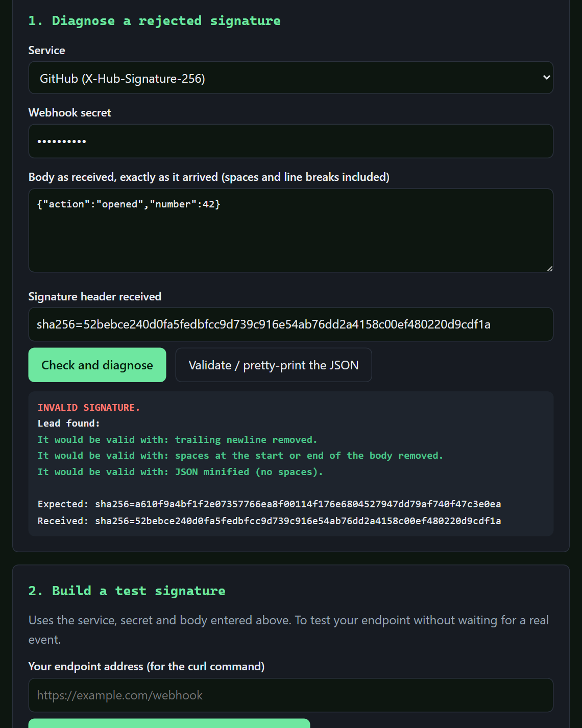Click the 'Uses the service, secret and body' description
This screenshot has height=728, width=582.
[288, 629]
